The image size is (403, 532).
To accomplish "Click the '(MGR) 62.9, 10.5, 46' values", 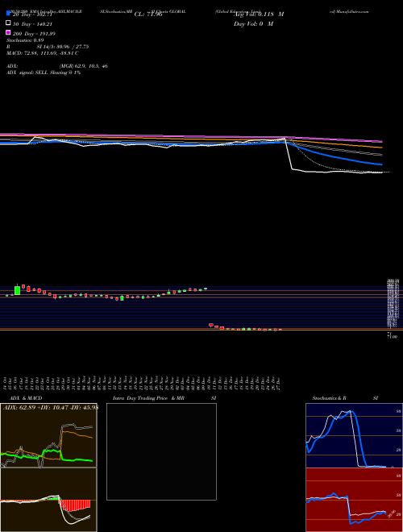I will tap(84, 66).
